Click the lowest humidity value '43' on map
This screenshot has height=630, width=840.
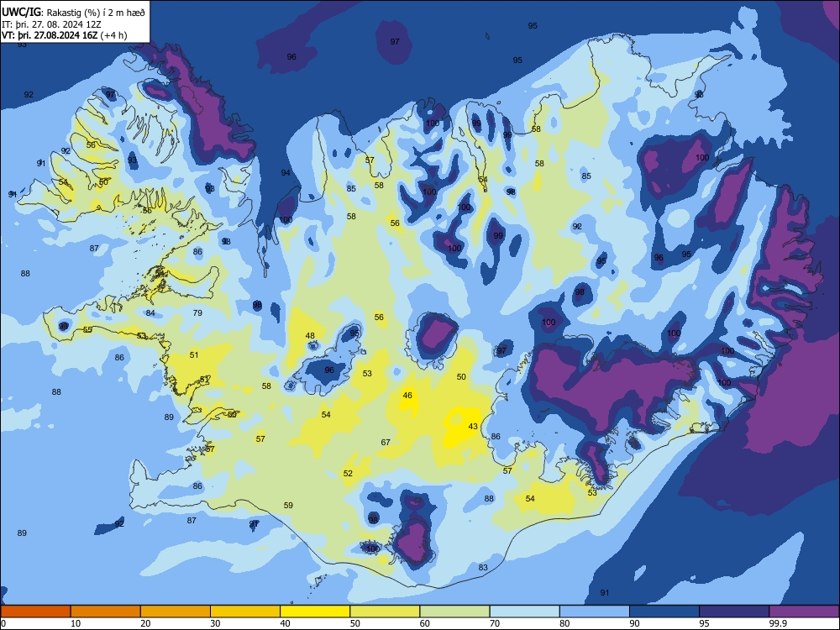[x=472, y=427]
